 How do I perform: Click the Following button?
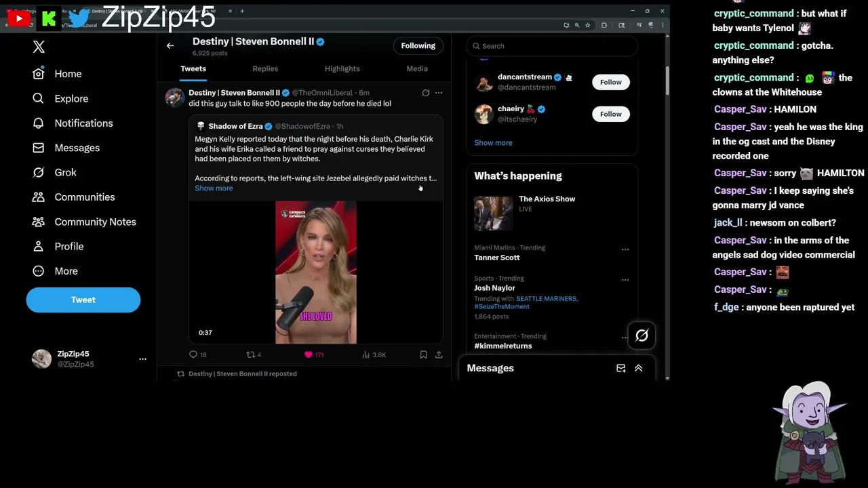click(x=418, y=45)
